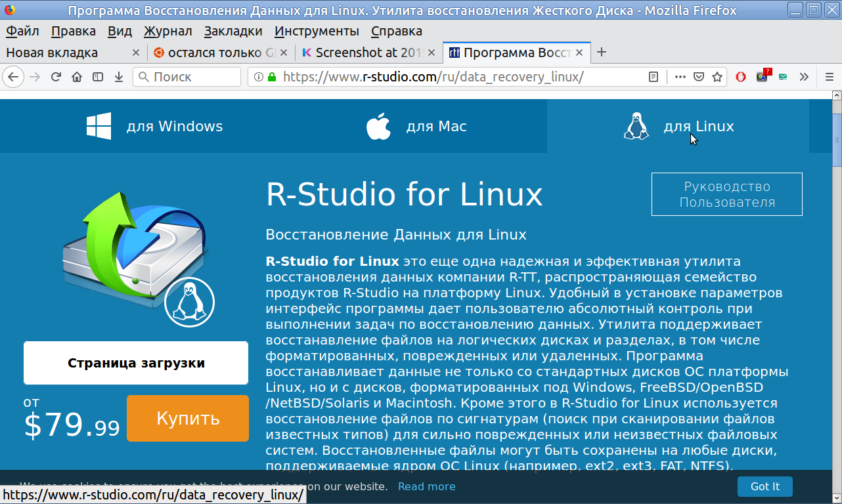The height and width of the screenshot is (504, 842).
Task: Open the Firefox hamburger menu
Action: click(828, 77)
